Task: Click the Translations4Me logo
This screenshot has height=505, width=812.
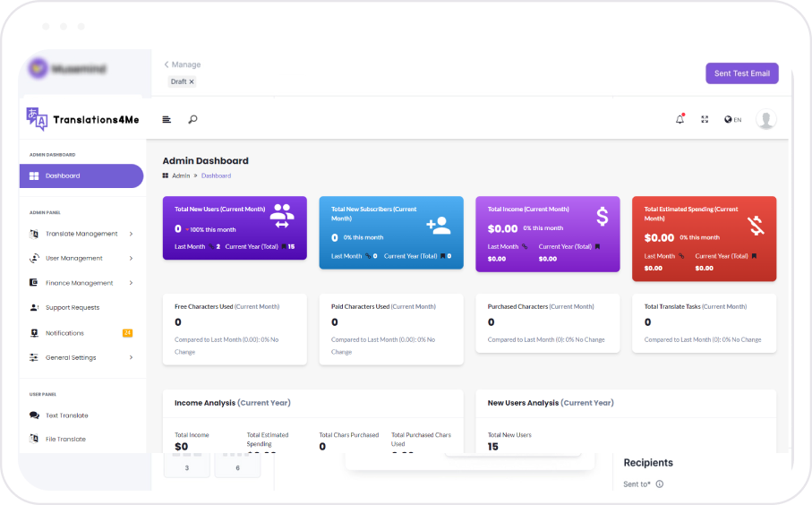Action: pyautogui.click(x=82, y=119)
